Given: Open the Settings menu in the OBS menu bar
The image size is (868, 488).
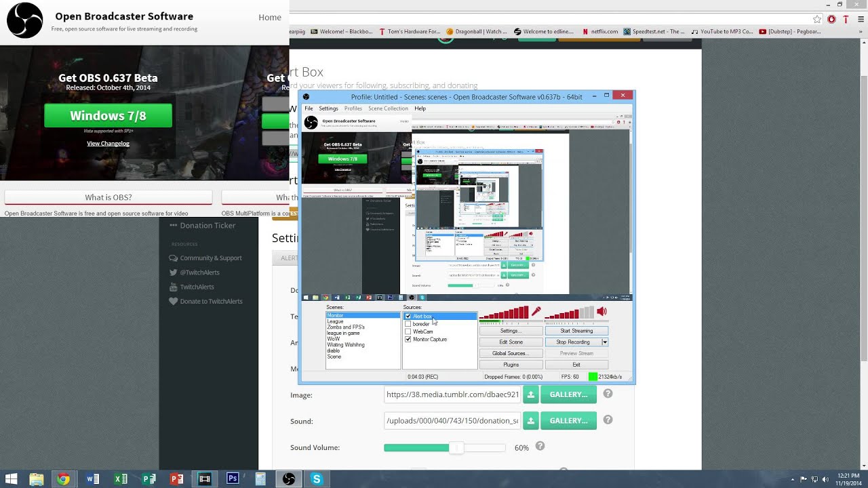Looking at the screenshot, I should pyautogui.click(x=328, y=108).
